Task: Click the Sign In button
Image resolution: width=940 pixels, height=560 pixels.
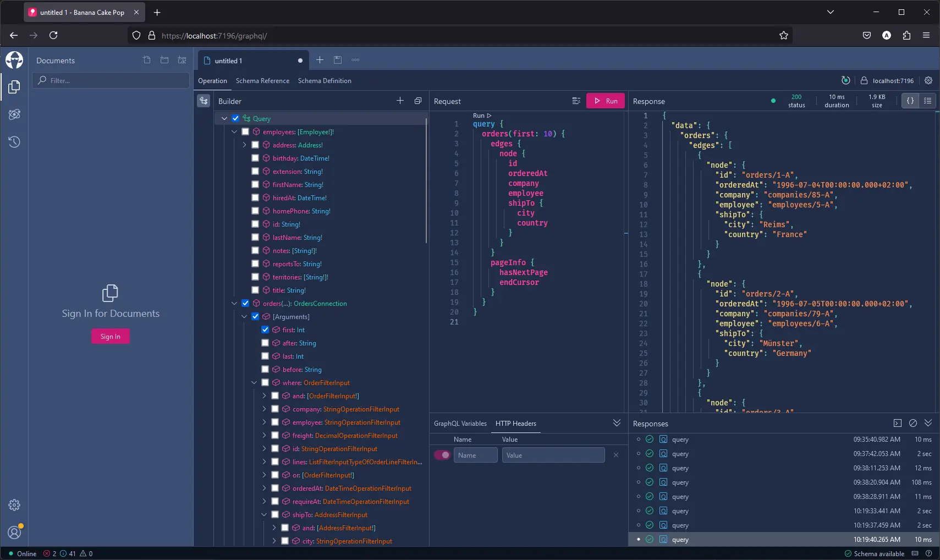Action: click(111, 336)
